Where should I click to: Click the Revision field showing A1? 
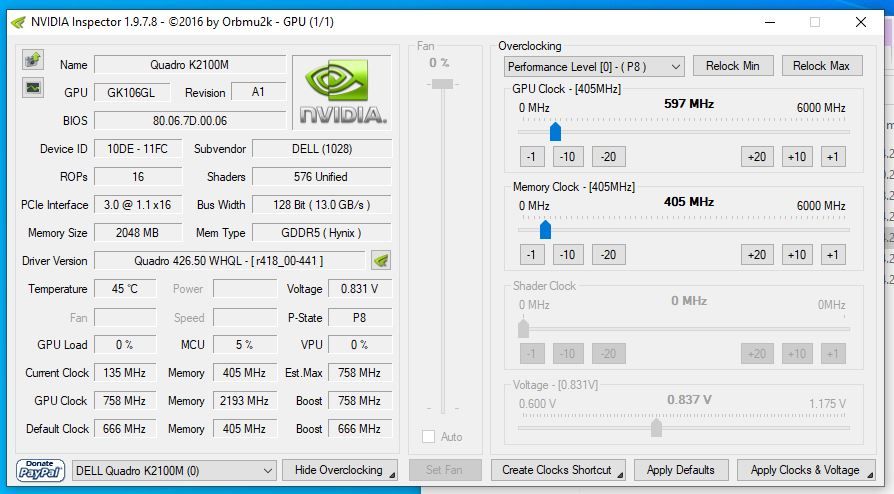(259, 92)
